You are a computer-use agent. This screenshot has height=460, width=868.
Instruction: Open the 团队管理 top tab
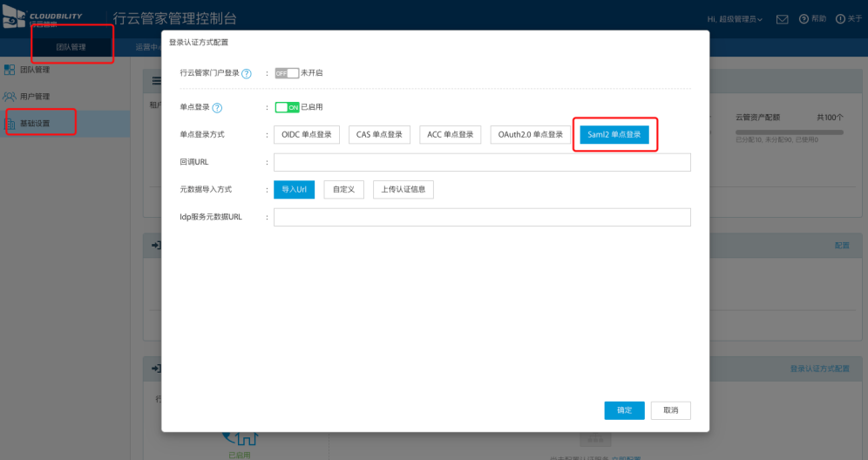click(71, 47)
